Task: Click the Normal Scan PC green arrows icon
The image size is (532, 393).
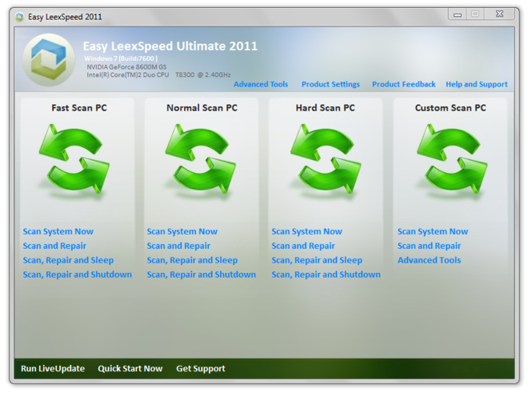Action: coord(201,159)
